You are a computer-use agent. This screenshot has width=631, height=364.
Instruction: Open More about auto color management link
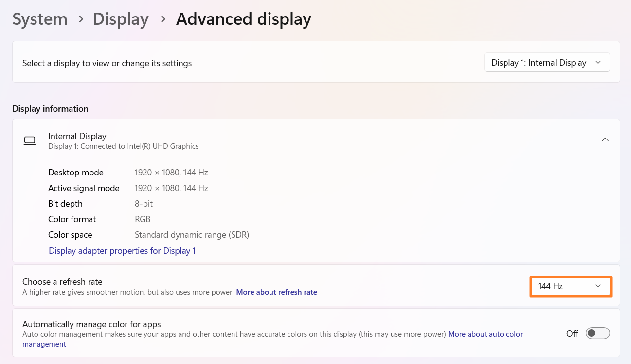click(x=486, y=334)
